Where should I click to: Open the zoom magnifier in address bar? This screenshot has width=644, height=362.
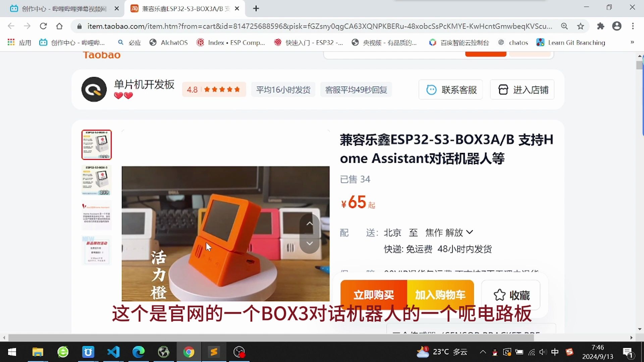[565, 26]
